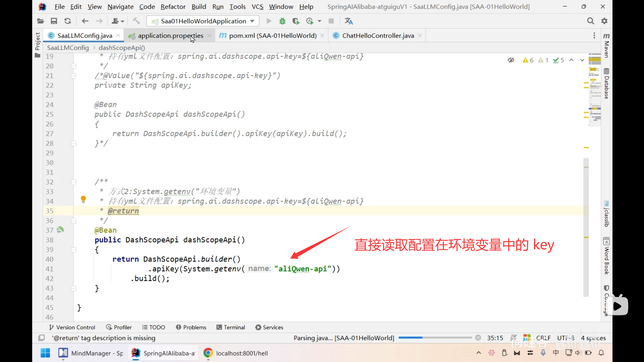Toggle tool windows square in status bar
This screenshot has width=644, height=362.
point(42,338)
